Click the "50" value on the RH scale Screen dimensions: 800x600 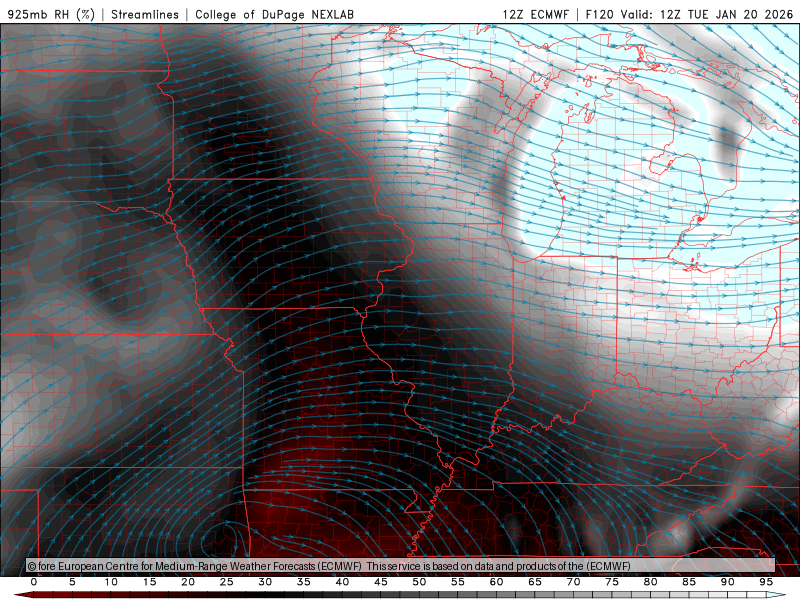[419, 582]
